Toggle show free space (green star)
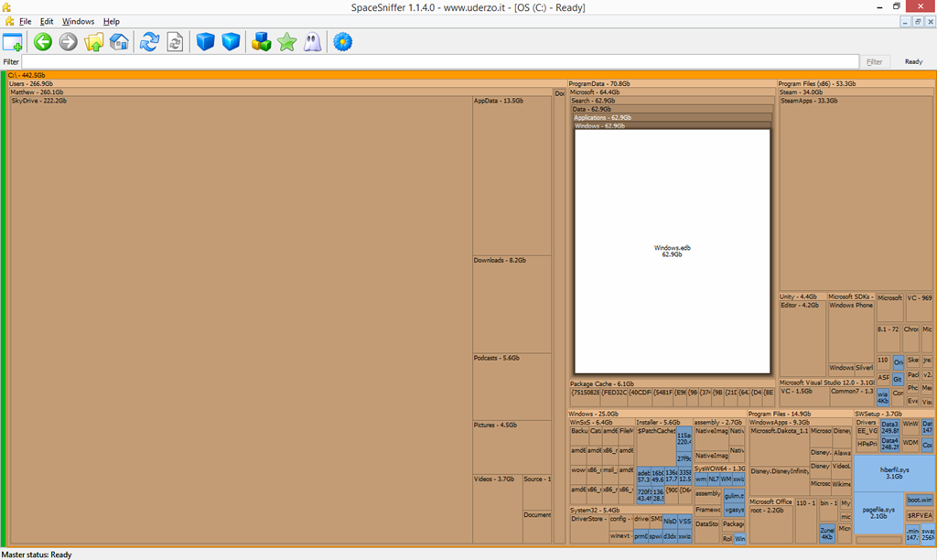 click(x=287, y=42)
